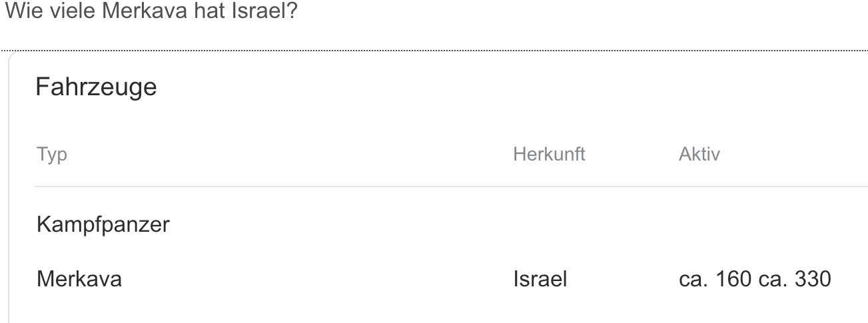The image size is (868, 323).
Task: Select the "Kampfpanzer" category row
Action: coord(103,225)
